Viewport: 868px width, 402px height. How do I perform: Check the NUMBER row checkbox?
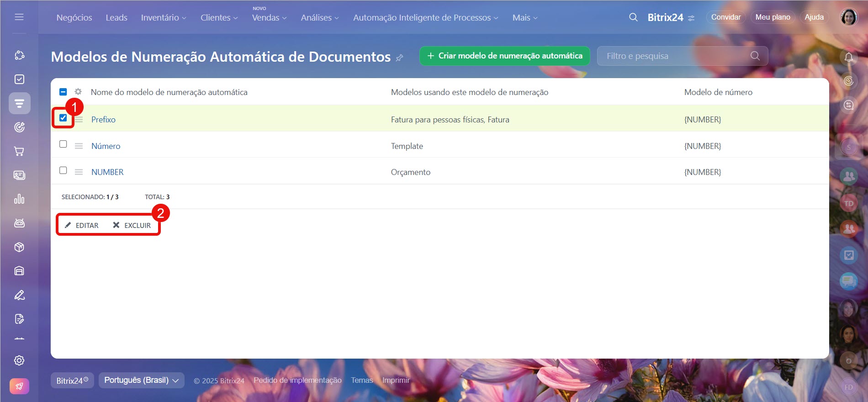pos(63,170)
